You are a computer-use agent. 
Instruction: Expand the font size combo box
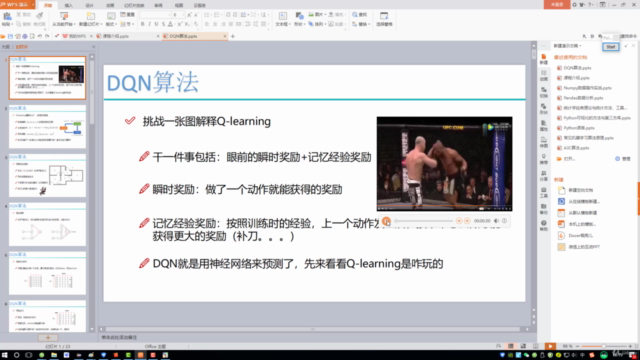(x=182, y=15)
